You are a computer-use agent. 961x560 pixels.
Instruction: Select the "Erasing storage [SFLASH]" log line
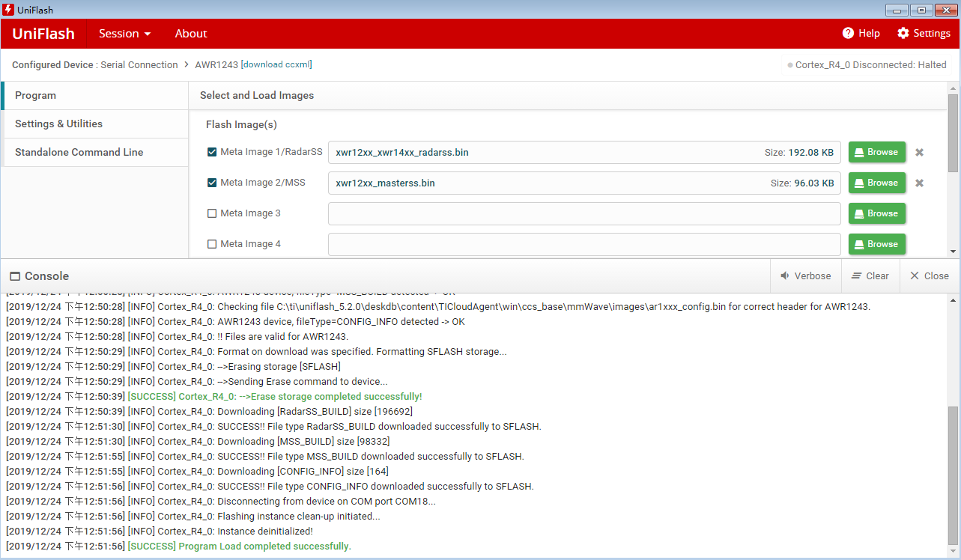tap(173, 367)
